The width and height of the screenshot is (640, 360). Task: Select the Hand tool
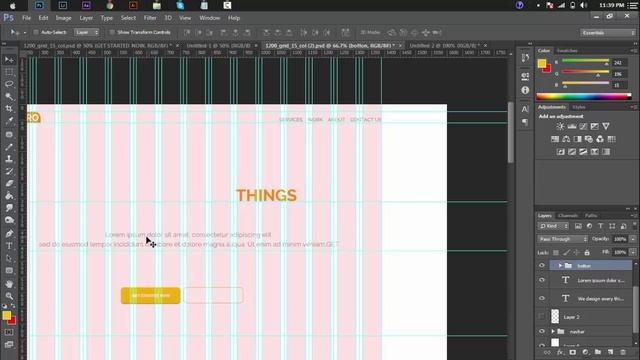click(9, 284)
